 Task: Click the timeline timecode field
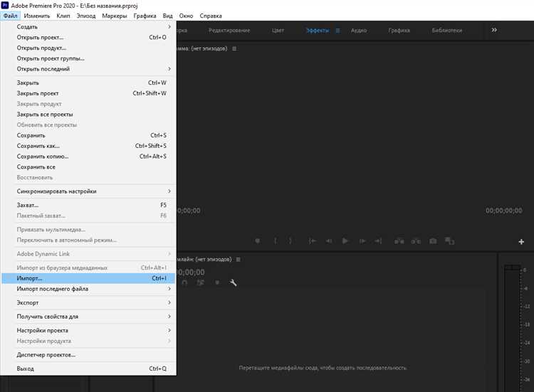tap(190, 272)
